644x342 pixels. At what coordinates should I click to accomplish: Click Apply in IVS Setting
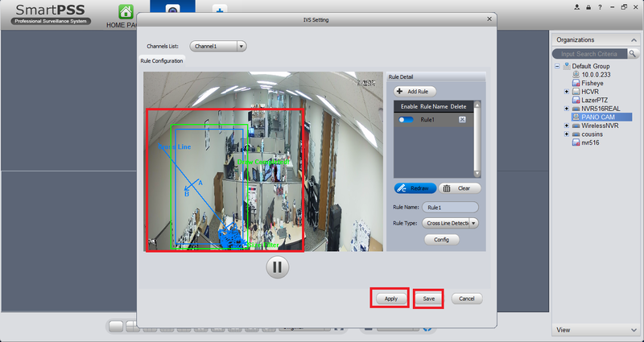391,299
